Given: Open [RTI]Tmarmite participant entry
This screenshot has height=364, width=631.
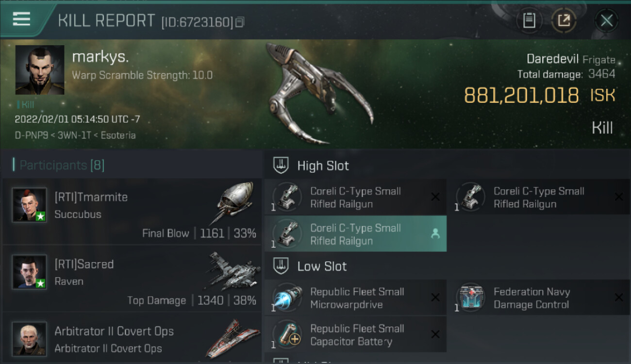Looking at the screenshot, I should [132, 212].
